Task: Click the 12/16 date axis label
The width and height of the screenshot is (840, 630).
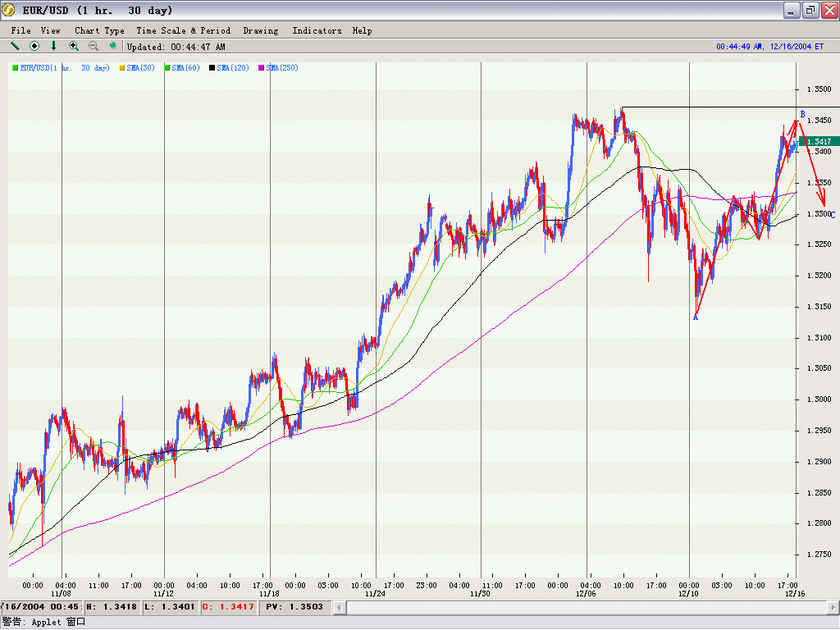Action: pyautogui.click(x=795, y=594)
